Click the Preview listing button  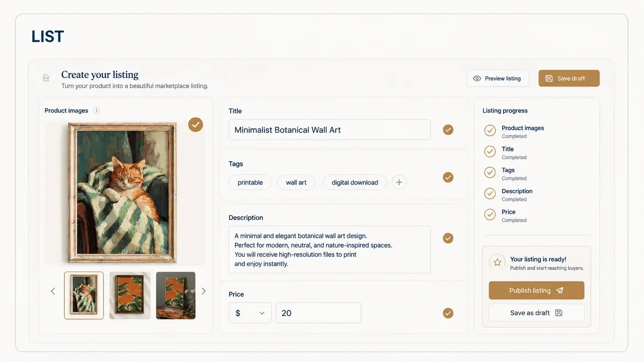click(x=498, y=79)
